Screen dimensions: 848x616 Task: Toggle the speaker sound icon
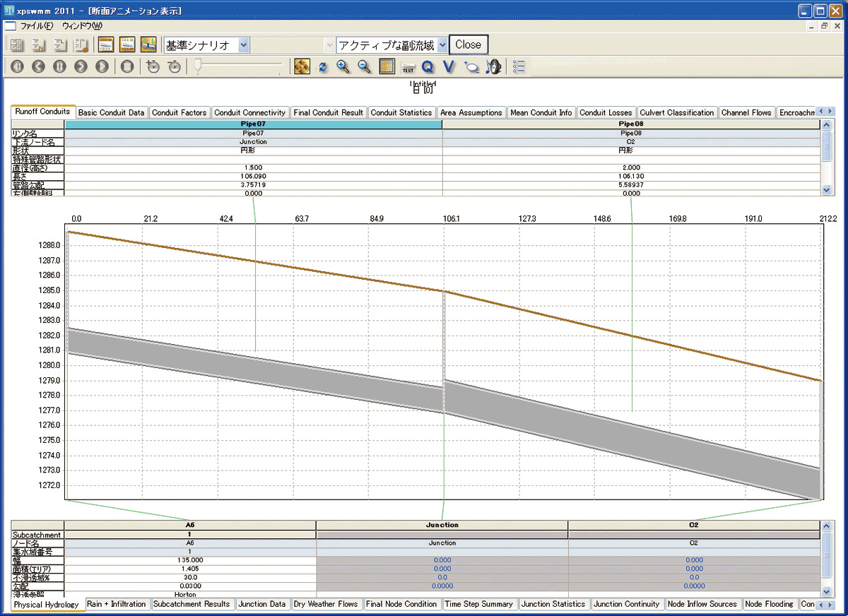tap(493, 66)
